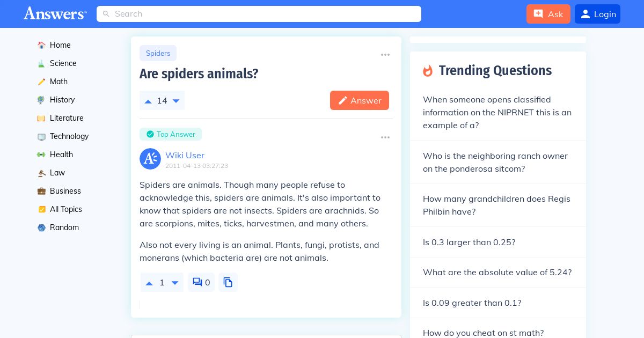Click the Science flask icon

pyautogui.click(x=41, y=63)
